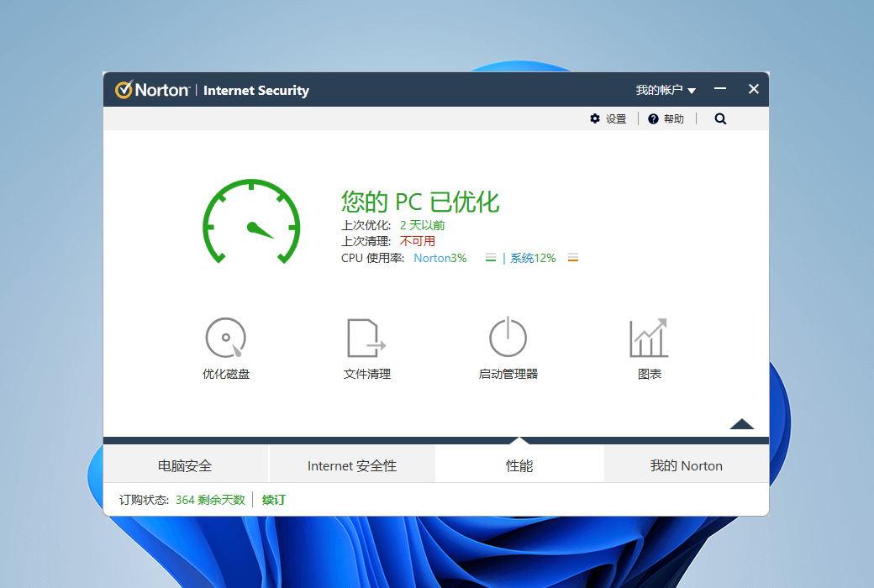Click the Norton checkmark logo
The height and width of the screenshot is (588, 874).
click(124, 89)
